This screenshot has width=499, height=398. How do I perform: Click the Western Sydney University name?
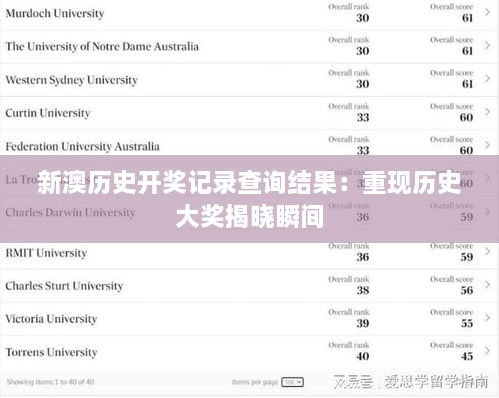(x=72, y=80)
